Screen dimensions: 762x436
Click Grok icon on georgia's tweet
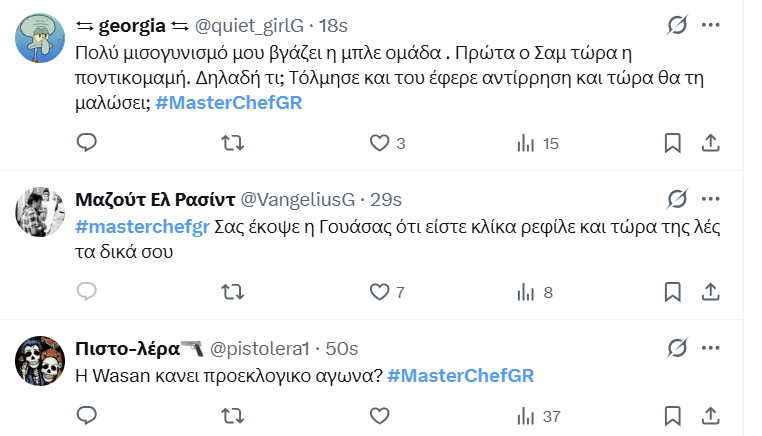coord(676,24)
